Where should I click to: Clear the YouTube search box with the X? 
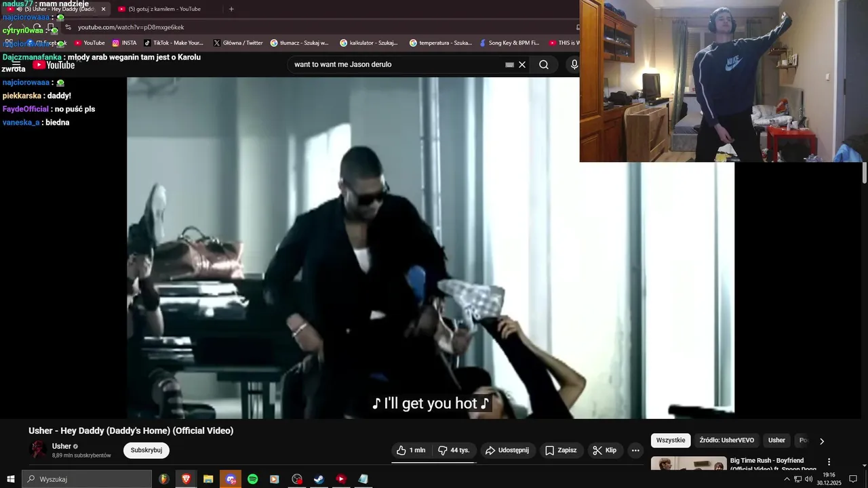coord(522,64)
